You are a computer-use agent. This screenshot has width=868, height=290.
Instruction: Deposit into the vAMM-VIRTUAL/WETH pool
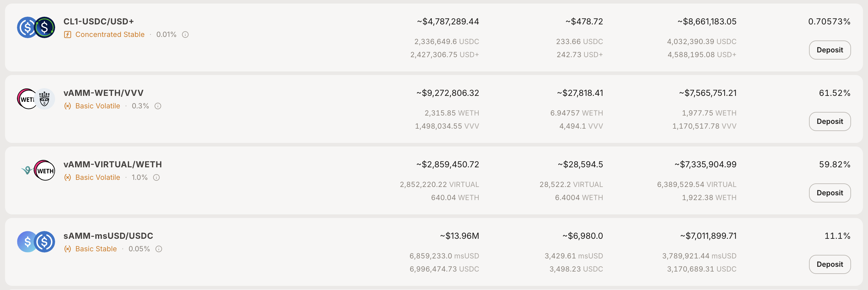(x=829, y=193)
